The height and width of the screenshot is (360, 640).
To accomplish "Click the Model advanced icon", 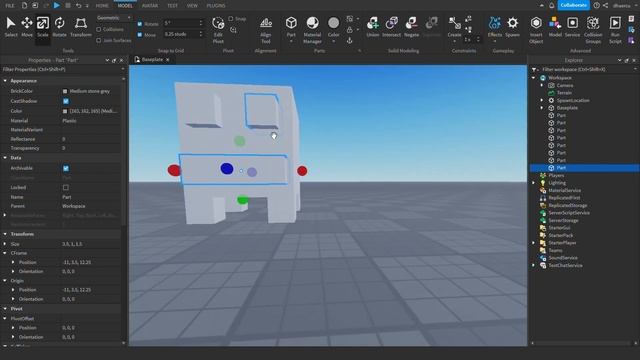I will [x=555, y=27].
